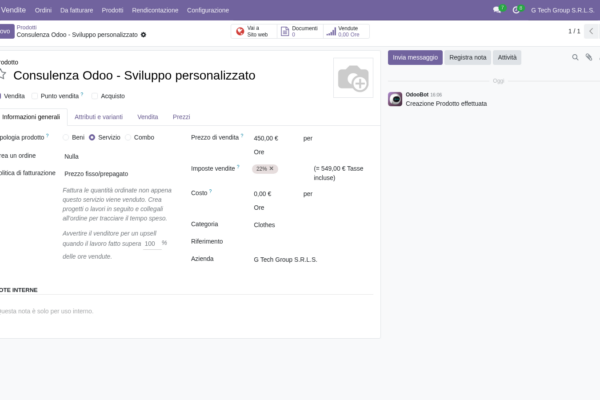Viewport: 600px width, 400px height.
Task: Open the Rendicontazione menu
Action: [155, 10]
